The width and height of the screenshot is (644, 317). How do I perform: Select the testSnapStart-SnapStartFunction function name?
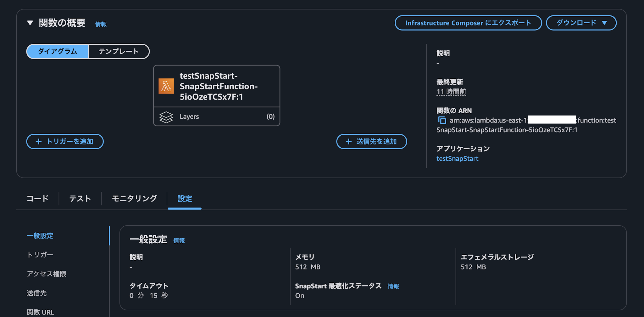click(219, 86)
